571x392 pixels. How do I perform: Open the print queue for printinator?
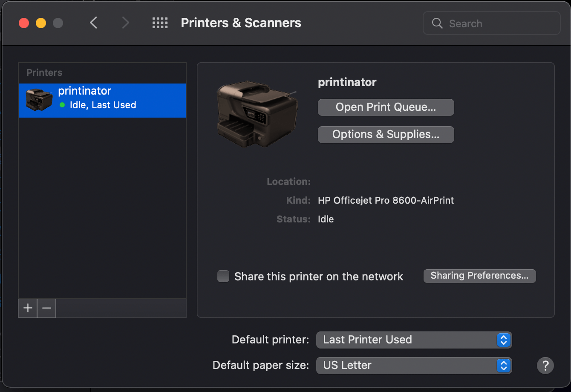point(385,107)
